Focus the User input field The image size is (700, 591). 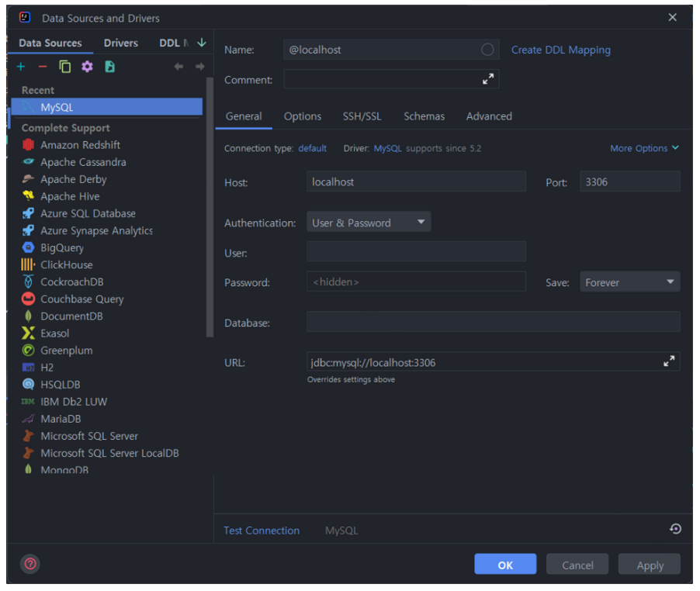click(x=416, y=251)
